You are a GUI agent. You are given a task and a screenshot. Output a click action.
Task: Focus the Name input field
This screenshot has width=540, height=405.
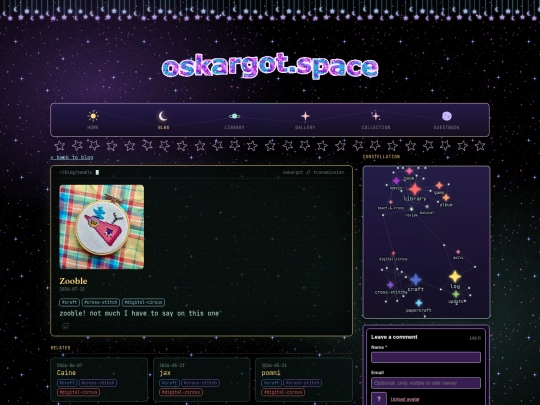pyautogui.click(x=426, y=357)
